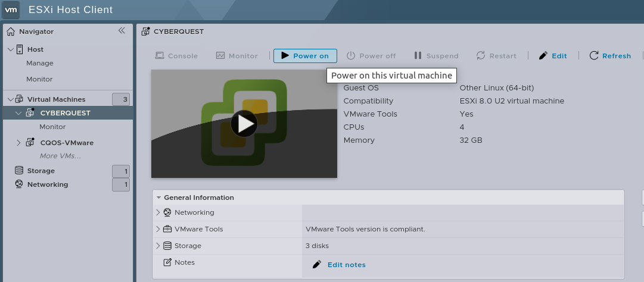Collapse the Navigator panel with double chevron

coord(122,31)
